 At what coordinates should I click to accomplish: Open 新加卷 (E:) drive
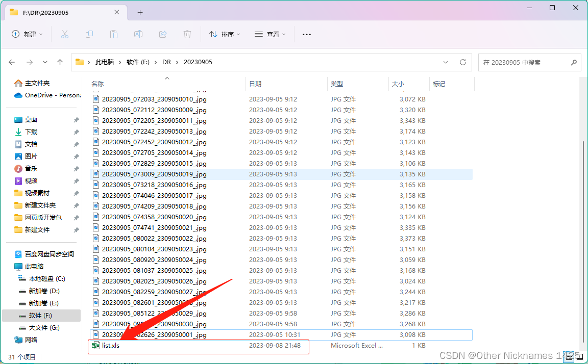point(44,303)
